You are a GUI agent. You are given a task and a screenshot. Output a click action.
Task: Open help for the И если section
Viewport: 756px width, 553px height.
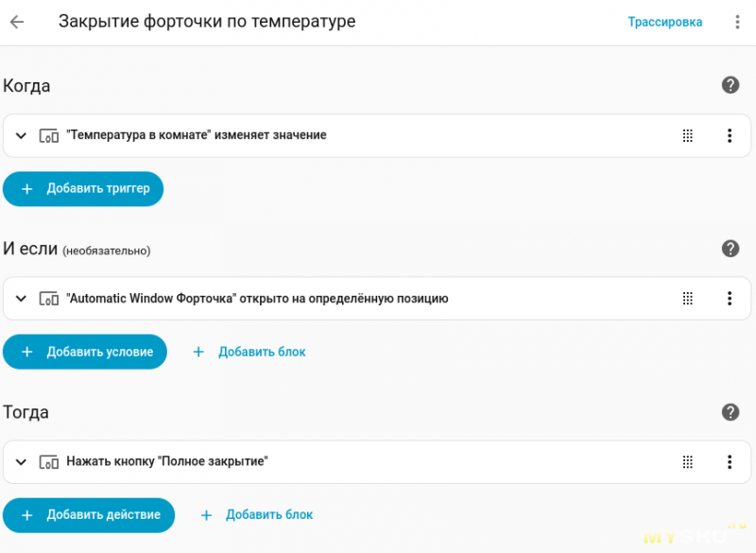[730, 249]
